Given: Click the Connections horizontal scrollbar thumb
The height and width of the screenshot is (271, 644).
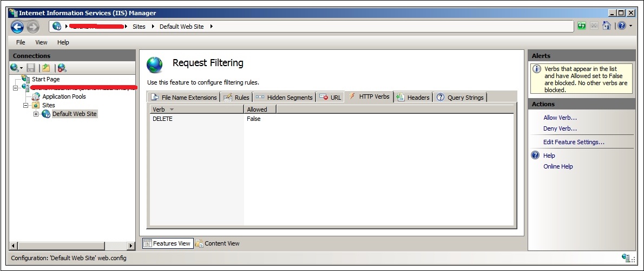Looking at the screenshot, I should tap(61, 246).
